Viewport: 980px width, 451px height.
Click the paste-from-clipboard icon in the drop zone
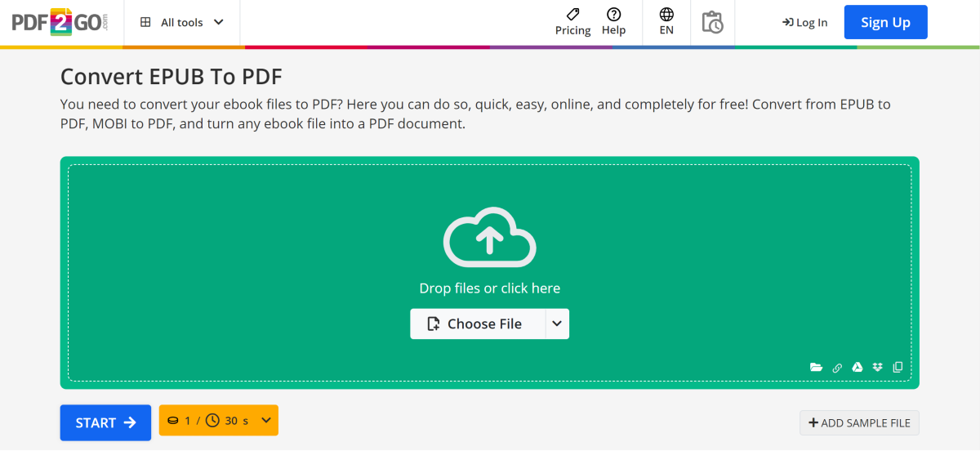[898, 368]
